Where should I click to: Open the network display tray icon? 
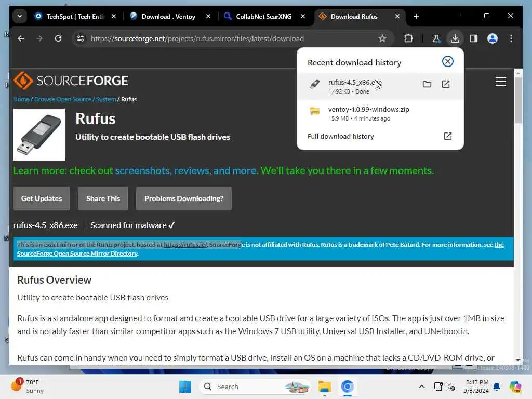point(438,387)
